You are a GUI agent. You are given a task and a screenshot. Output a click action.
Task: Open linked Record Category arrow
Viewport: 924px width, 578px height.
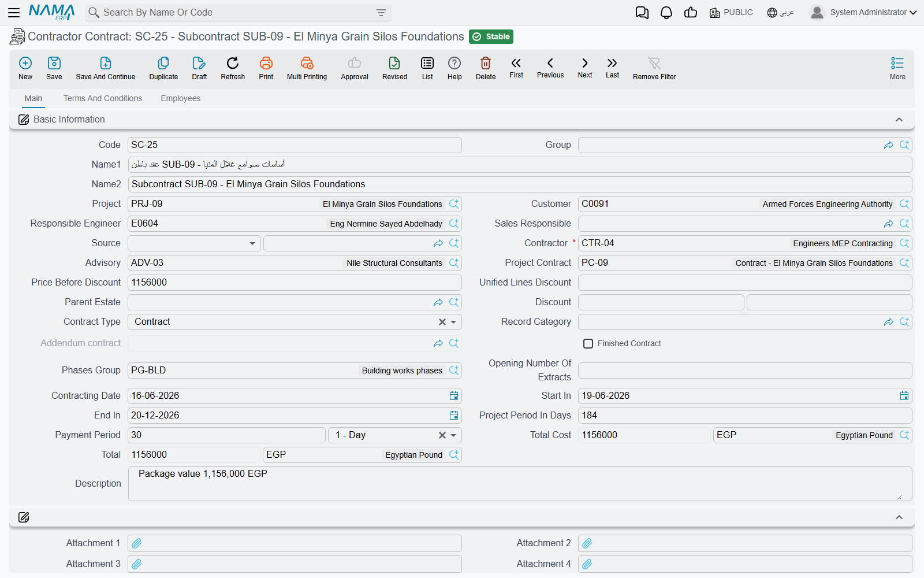(889, 322)
